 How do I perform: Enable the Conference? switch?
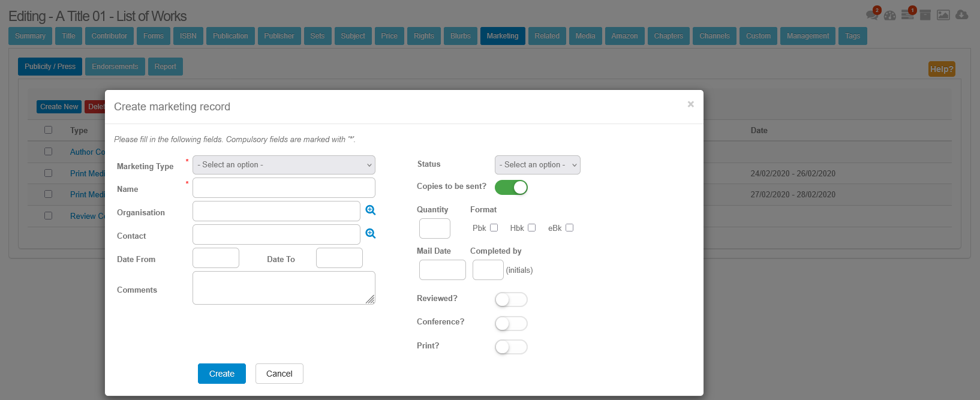pyautogui.click(x=511, y=323)
